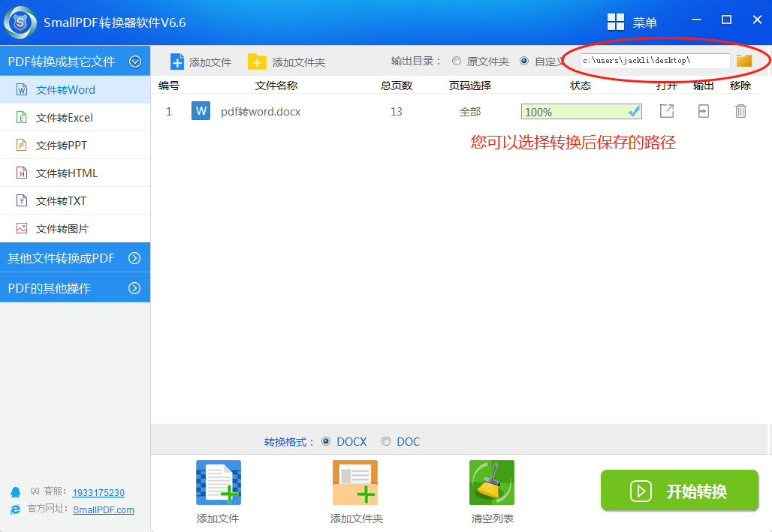Click file name pdf转word.docx
The height and width of the screenshot is (532, 772).
261,112
